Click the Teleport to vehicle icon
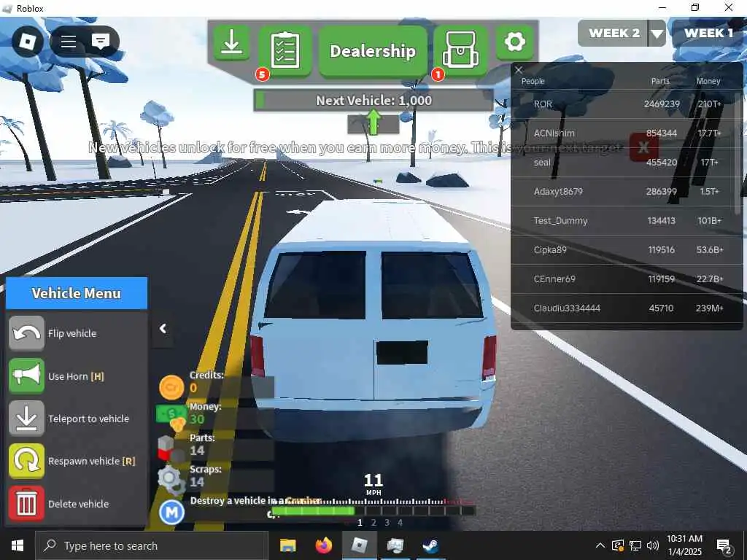 27,419
